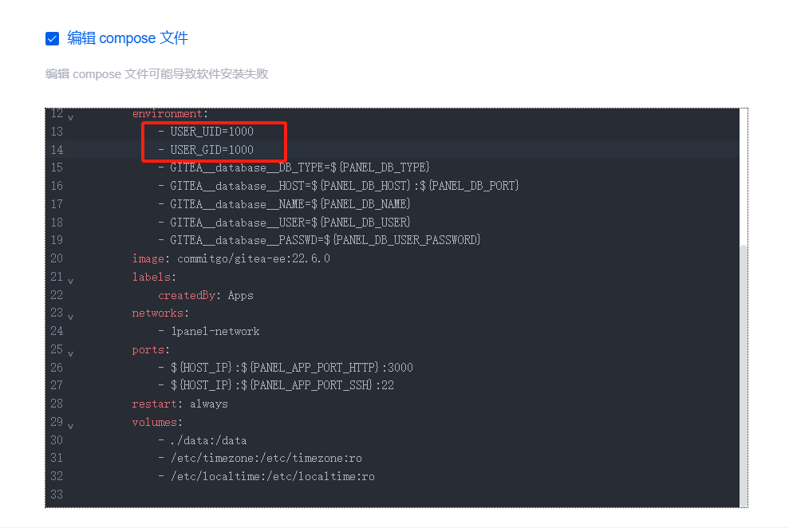Click the empty line 33 in editor

point(319,495)
